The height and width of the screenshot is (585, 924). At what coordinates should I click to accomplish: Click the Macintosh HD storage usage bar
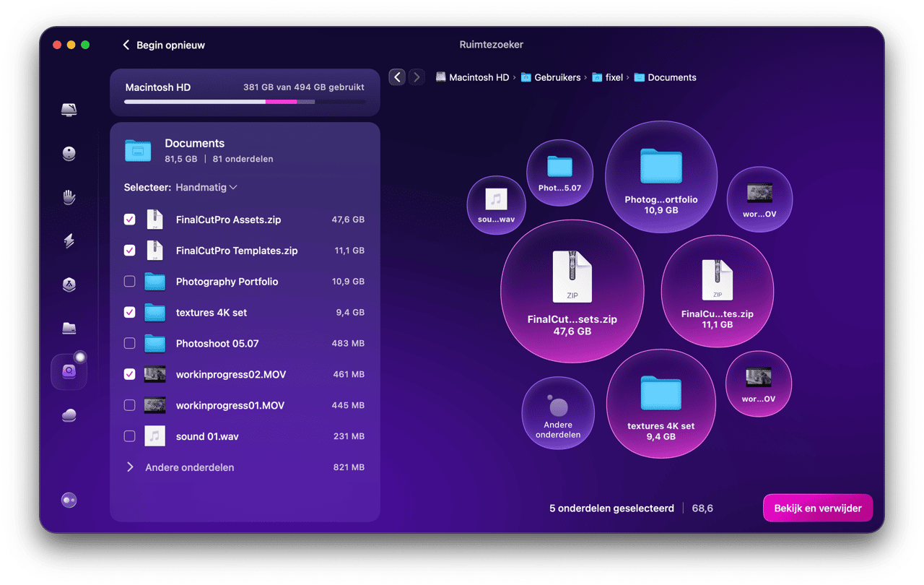[244, 102]
